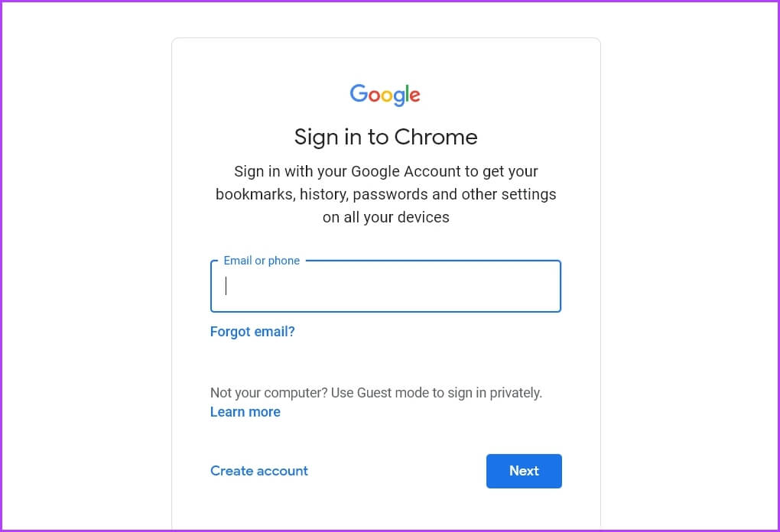
Task: Open the "Forgot email?" link
Action: tap(252, 332)
